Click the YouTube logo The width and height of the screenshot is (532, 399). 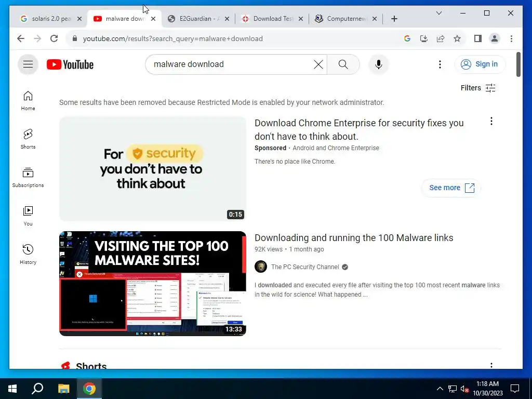click(x=70, y=64)
